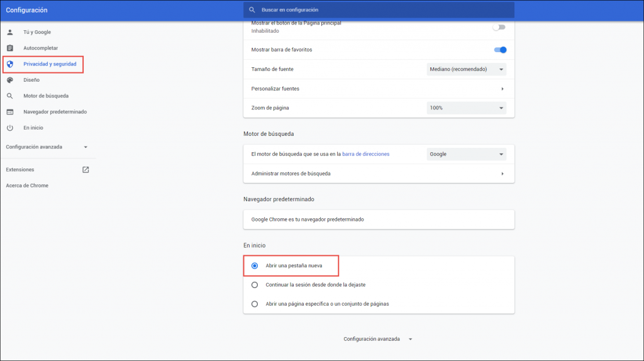The image size is (644, 361).
Task: Open Acerca de Chrome in the sidebar
Action: tap(27, 186)
